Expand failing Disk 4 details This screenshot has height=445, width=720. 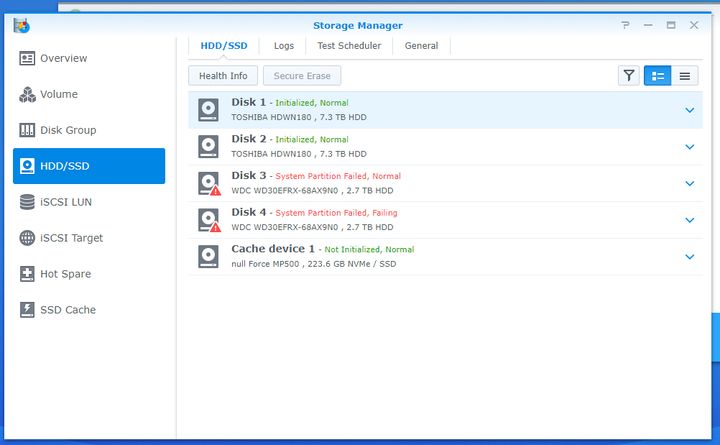pos(689,220)
